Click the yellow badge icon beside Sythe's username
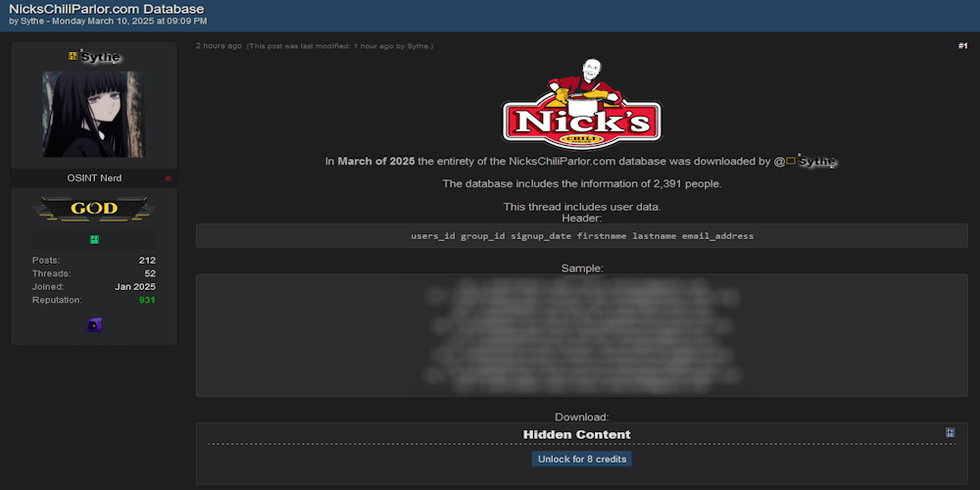This screenshot has width=980, height=490. pos(73,56)
